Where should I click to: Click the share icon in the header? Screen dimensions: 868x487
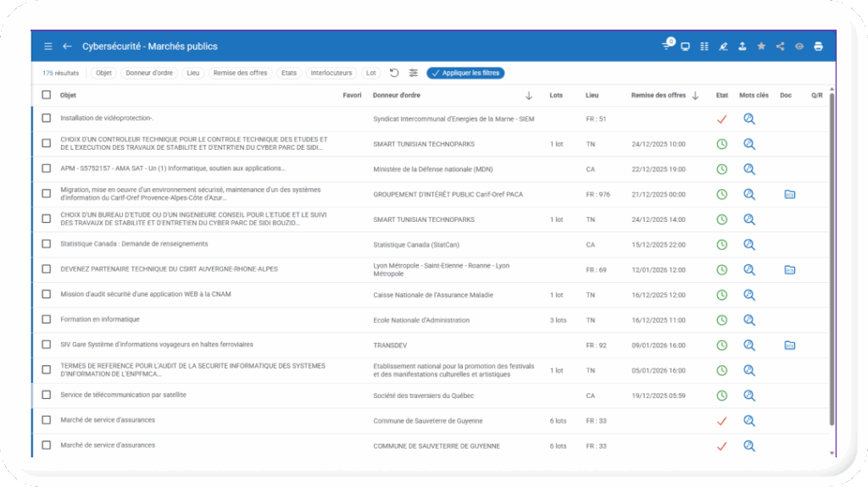click(780, 47)
